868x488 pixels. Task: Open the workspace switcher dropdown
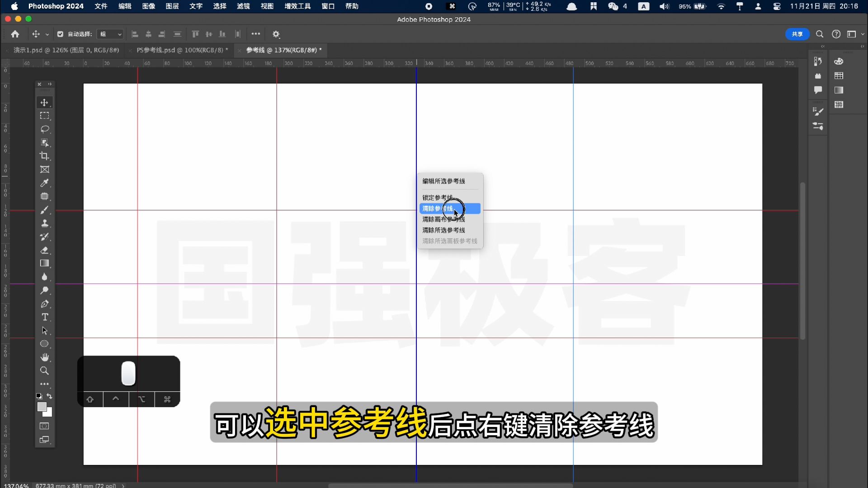coord(854,34)
